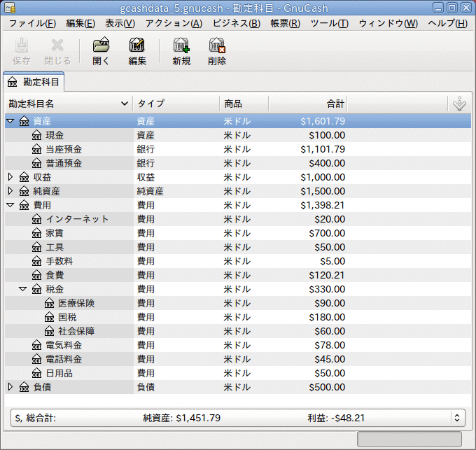476x450 pixels.
Task: Click the 編集 (Edit) account toolbar icon
Action: [137, 45]
